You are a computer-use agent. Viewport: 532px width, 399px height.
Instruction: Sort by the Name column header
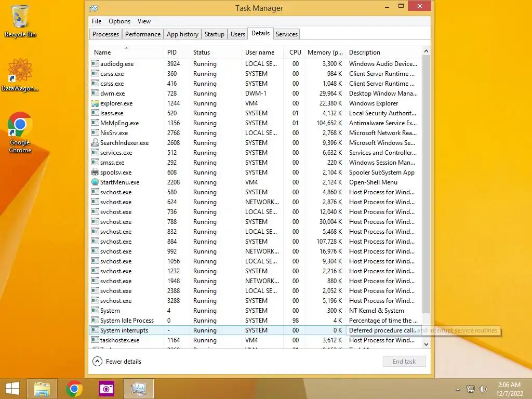pos(126,52)
